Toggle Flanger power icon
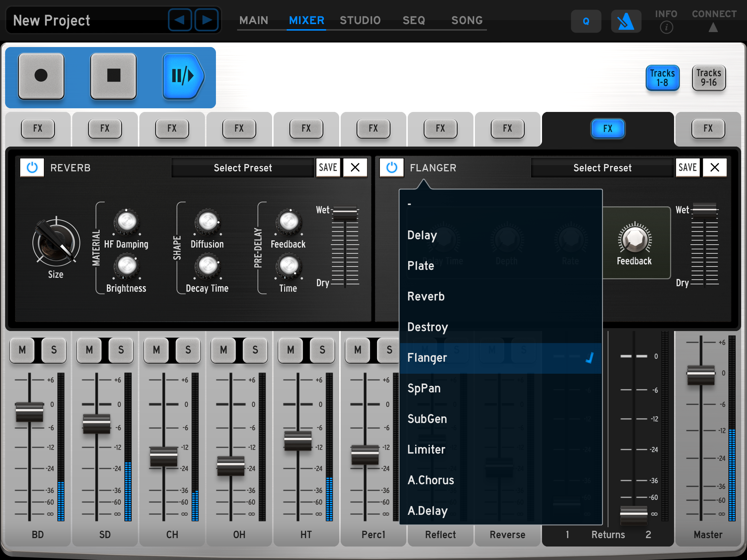 click(392, 168)
